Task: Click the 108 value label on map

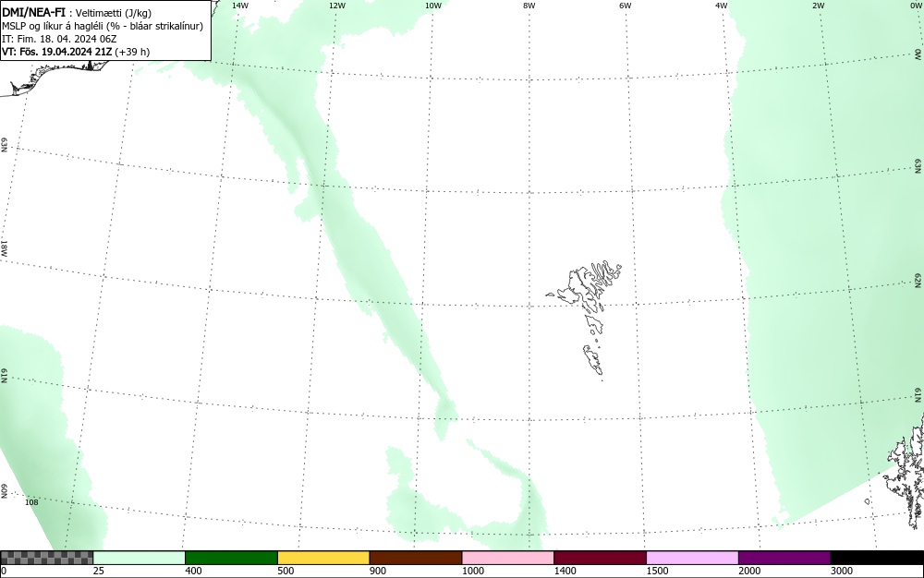Action: coord(31,502)
